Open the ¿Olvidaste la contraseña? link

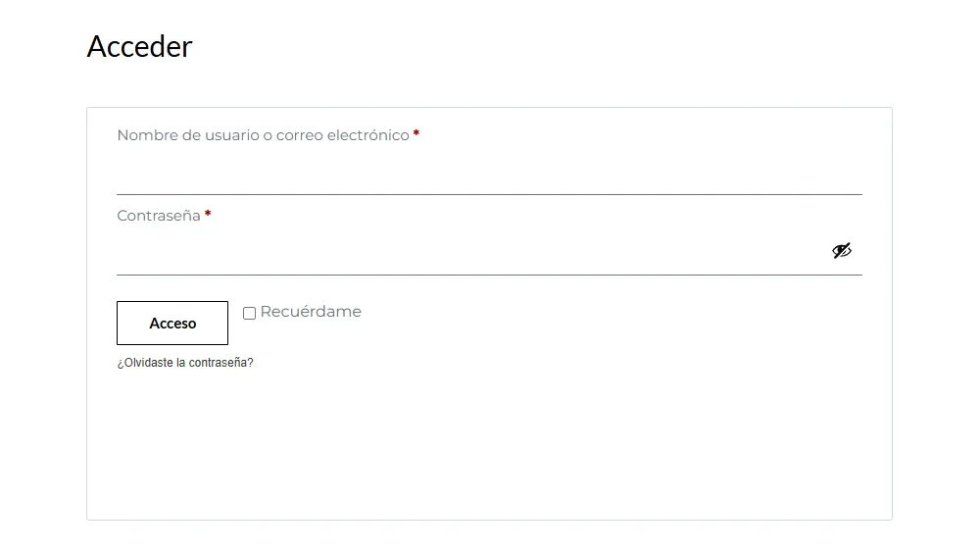click(185, 363)
